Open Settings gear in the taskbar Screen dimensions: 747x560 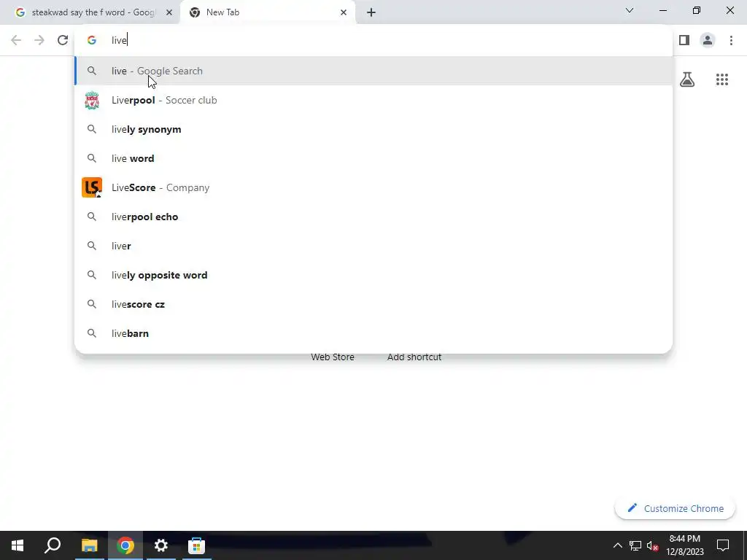pos(161,545)
